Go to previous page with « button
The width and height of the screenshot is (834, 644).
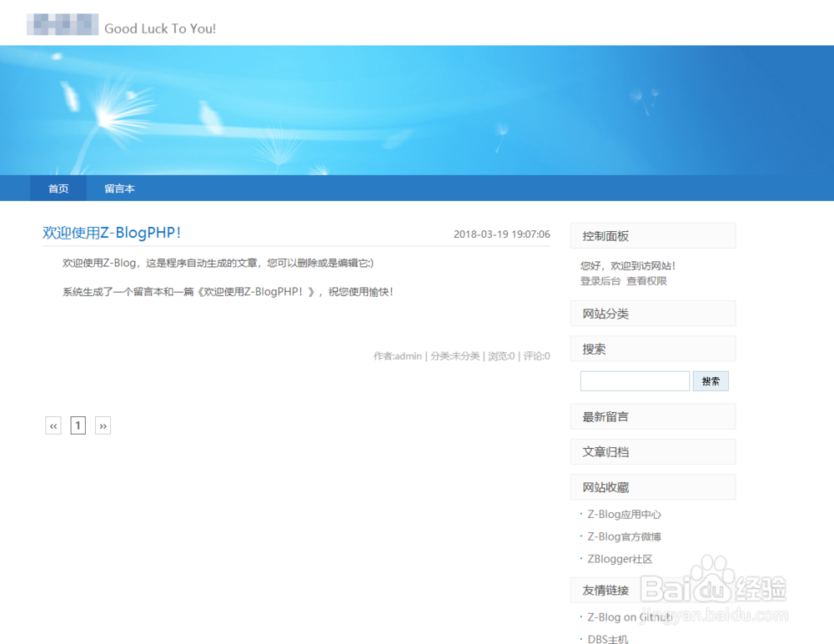53,425
